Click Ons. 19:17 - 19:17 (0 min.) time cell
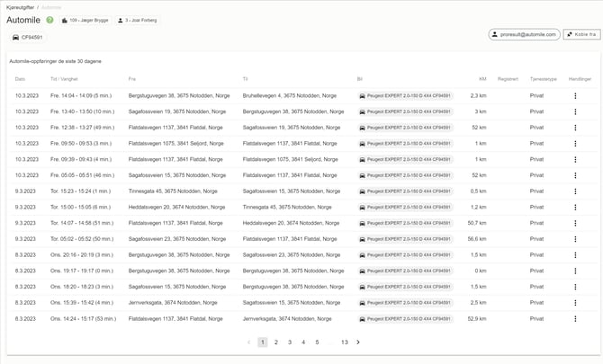603x364 pixels. click(82, 271)
